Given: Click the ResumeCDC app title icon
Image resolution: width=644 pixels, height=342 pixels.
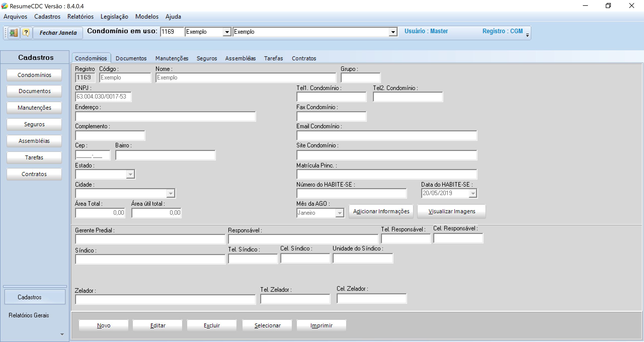Looking at the screenshot, I should (x=5, y=6).
